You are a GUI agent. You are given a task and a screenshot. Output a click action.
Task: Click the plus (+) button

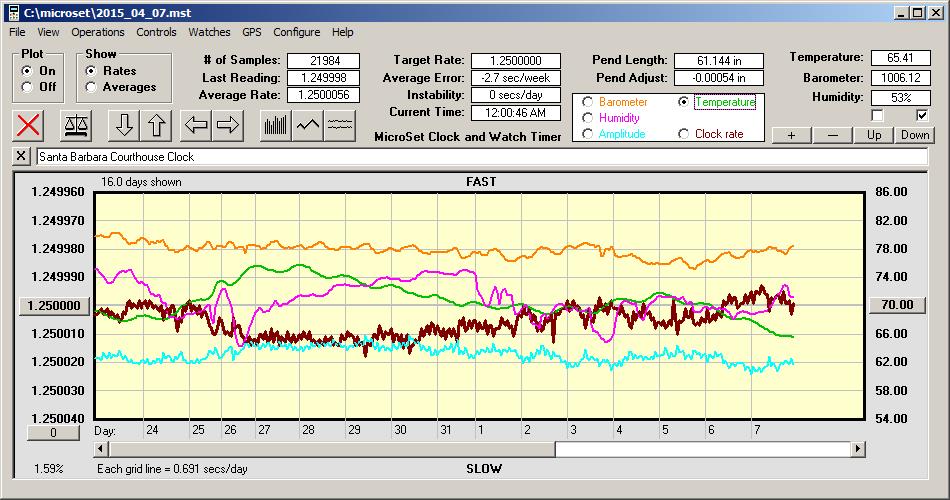791,135
